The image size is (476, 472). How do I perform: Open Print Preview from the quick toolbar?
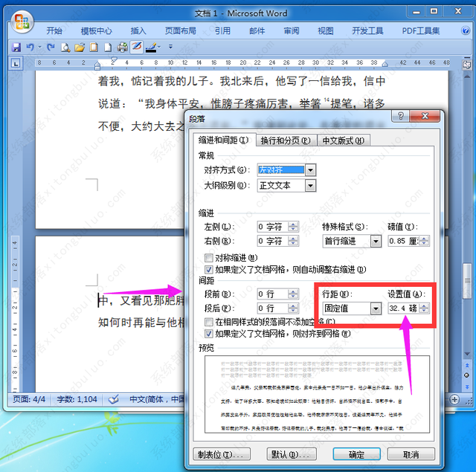[65, 47]
